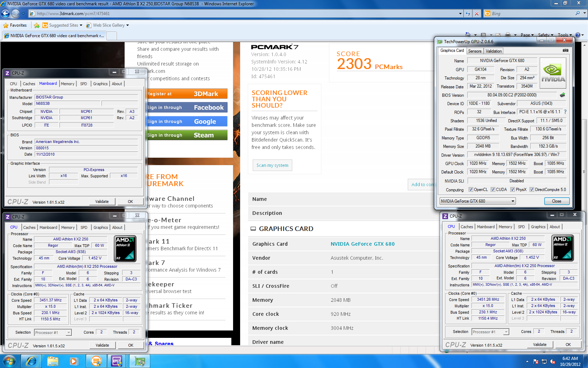Viewport: 588px width, 368px height.
Task: Click the Close button in GPU-Z
Action: 556,201
